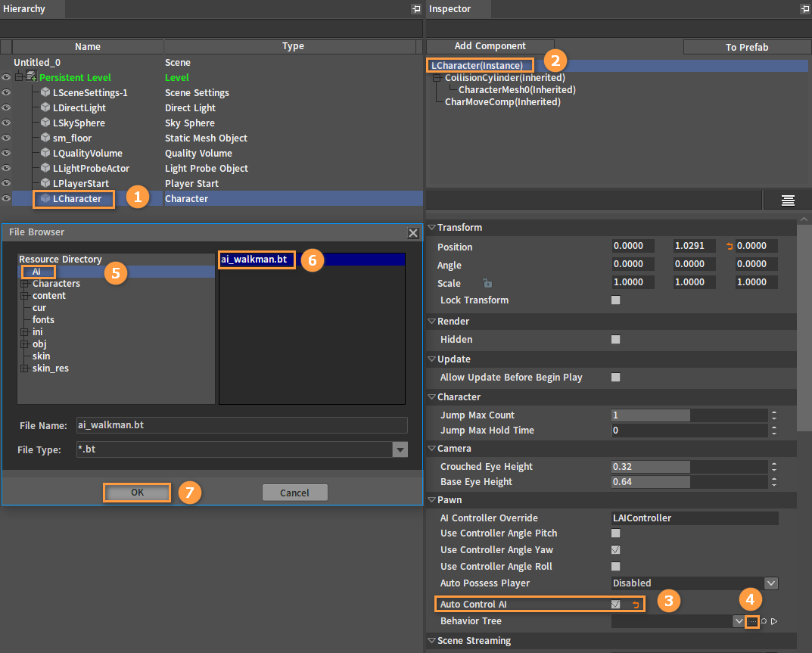
Task: Adjust the Crouched Eye Height slider
Action: [x=689, y=467]
